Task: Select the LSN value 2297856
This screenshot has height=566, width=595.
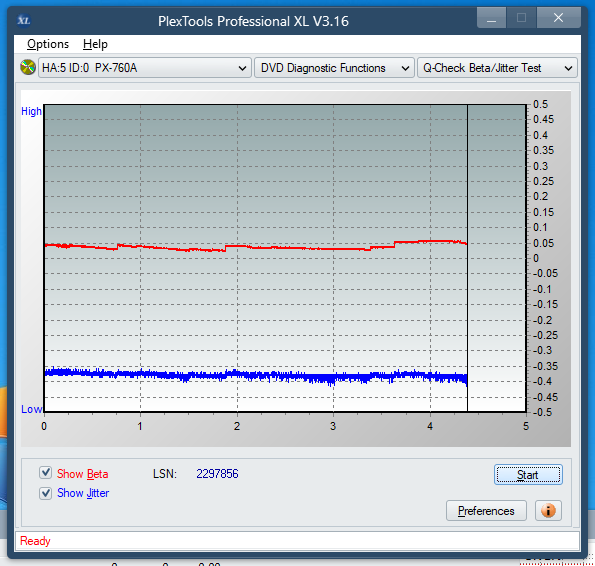Action: 217,474
